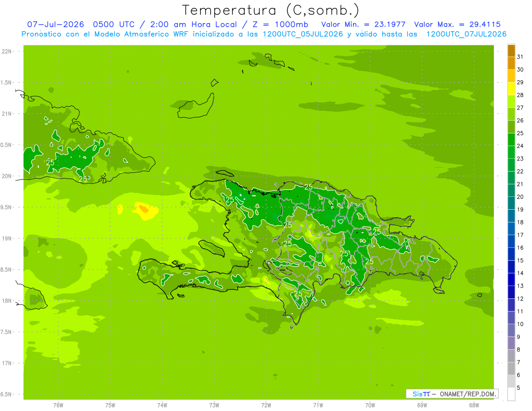Pick the light gray legend swatch between 5 and 6
Screen dimensions: 532x411
[x=511, y=381]
